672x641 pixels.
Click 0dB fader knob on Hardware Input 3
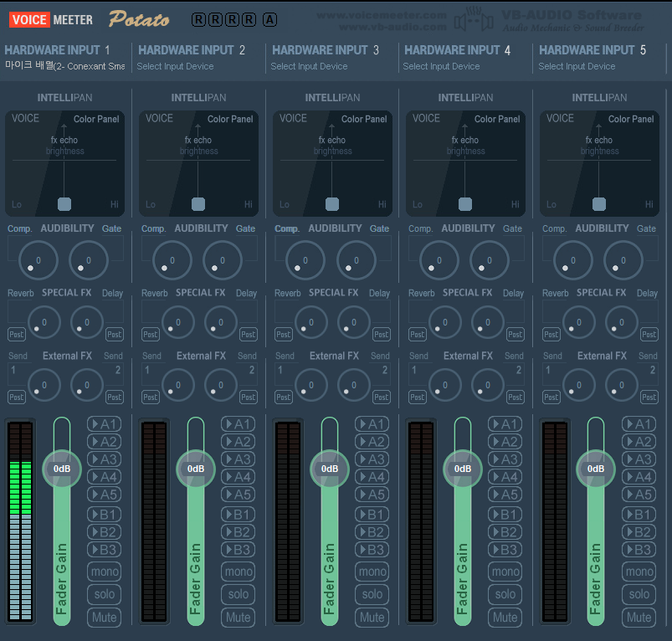(330, 469)
